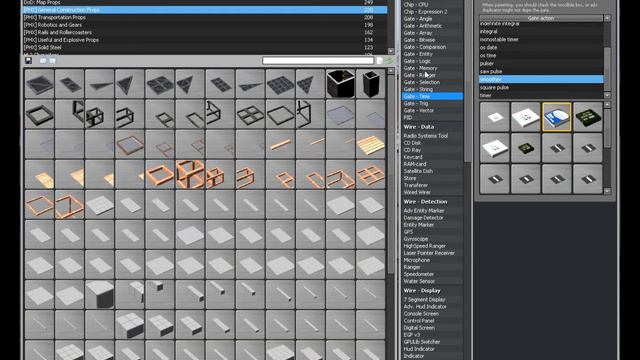Click the down arrow of prop category list
This screenshot has width=640, height=360.
tap(391, 51)
